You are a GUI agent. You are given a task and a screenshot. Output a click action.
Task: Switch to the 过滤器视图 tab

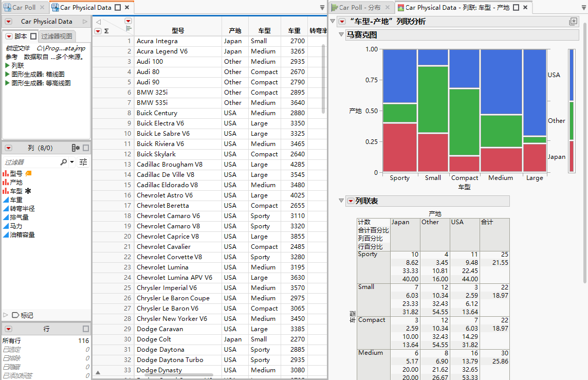click(x=57, y=37)
